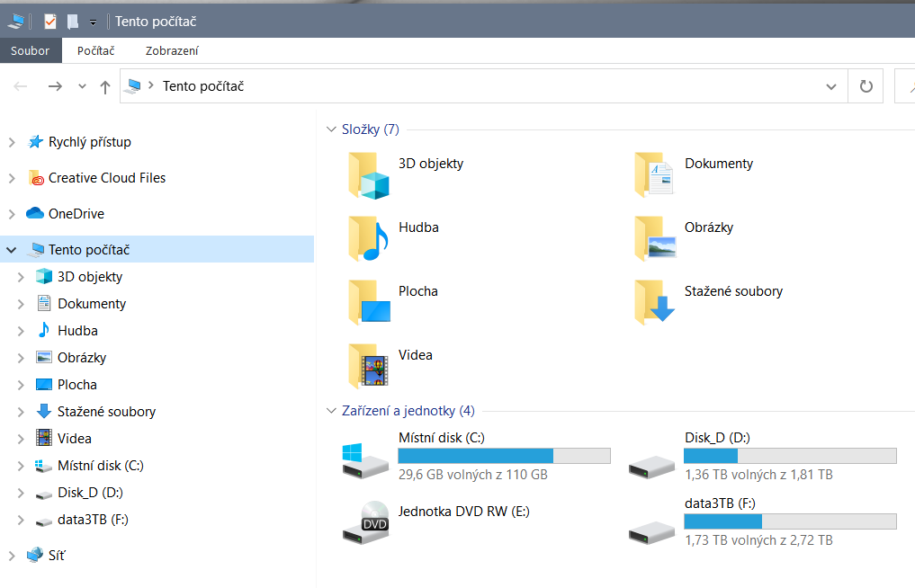This screenshot has width=915, height=588.
Task: Select Síť in the navigation pane
Action: tap(57, 556)
